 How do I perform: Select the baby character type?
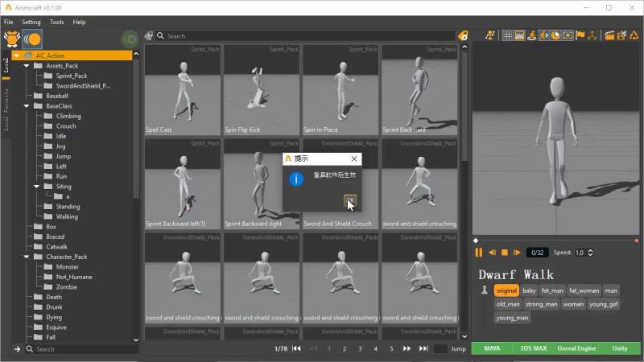529,290
